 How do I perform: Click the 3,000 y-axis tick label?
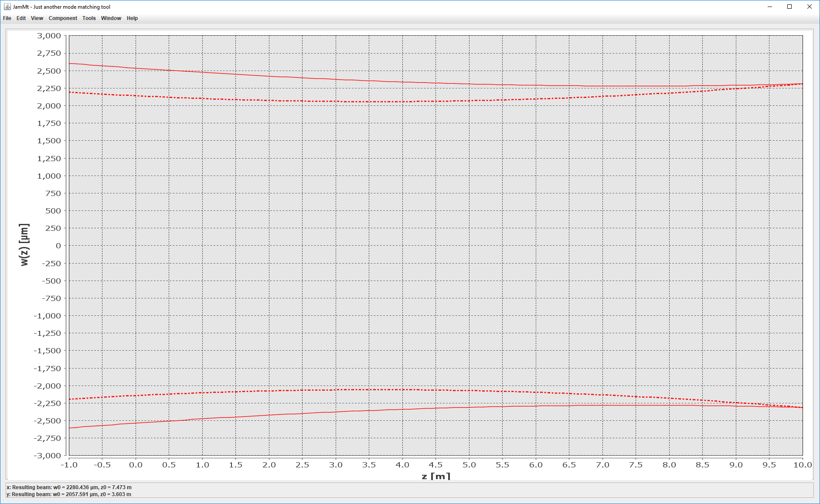click(49, 36)
